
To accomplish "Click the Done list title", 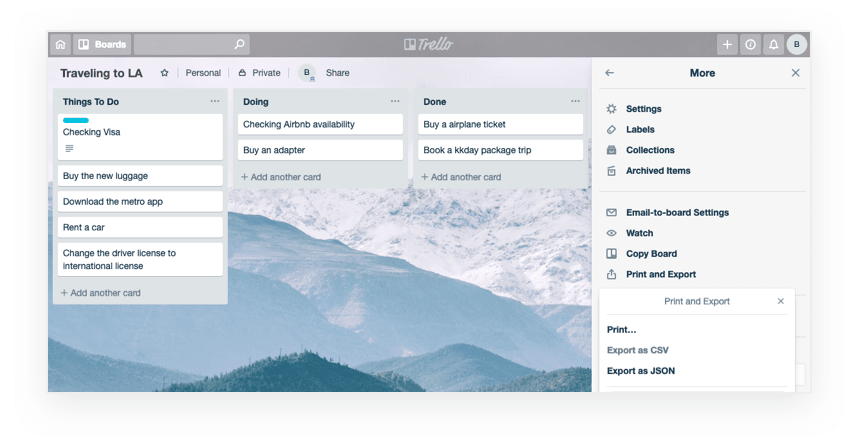I will (x=434, y=102).
